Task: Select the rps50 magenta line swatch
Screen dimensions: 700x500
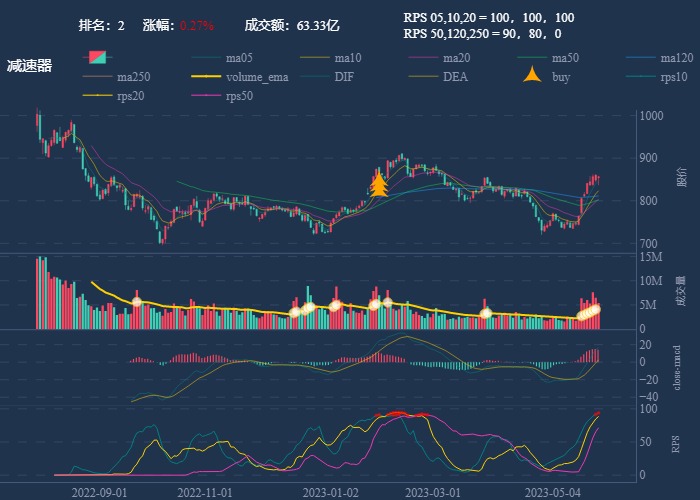Action: pyautogui.click(x=206, y=96)
